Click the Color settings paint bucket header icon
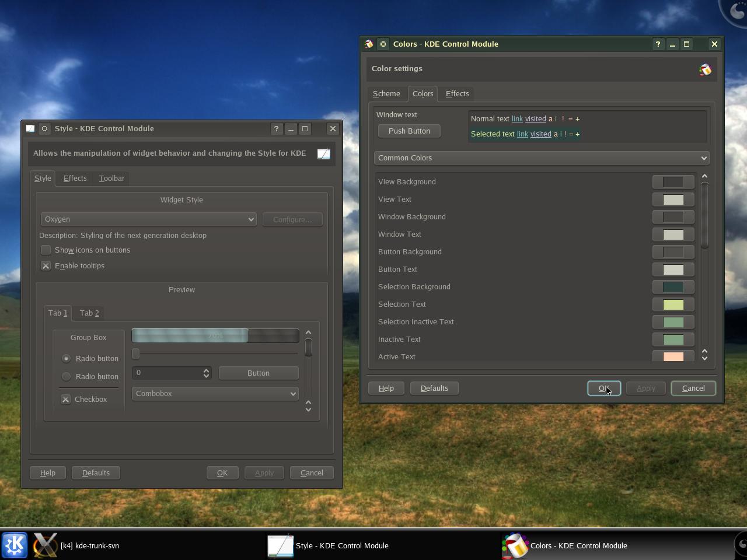 (x=705, y=69)
